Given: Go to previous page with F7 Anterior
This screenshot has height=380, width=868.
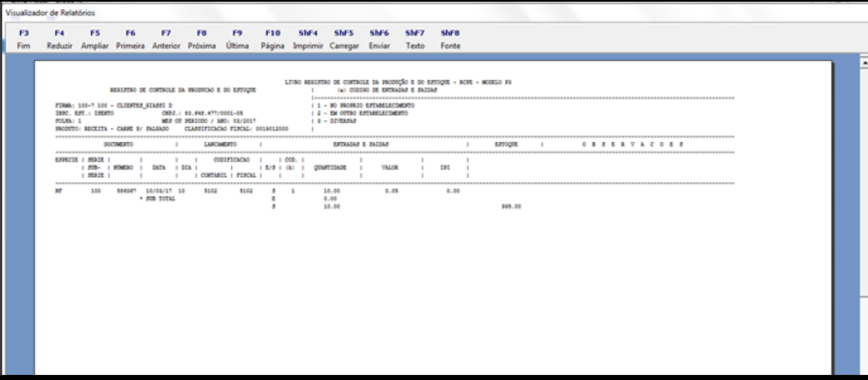Looking at the screenshot, I should 166,39.
